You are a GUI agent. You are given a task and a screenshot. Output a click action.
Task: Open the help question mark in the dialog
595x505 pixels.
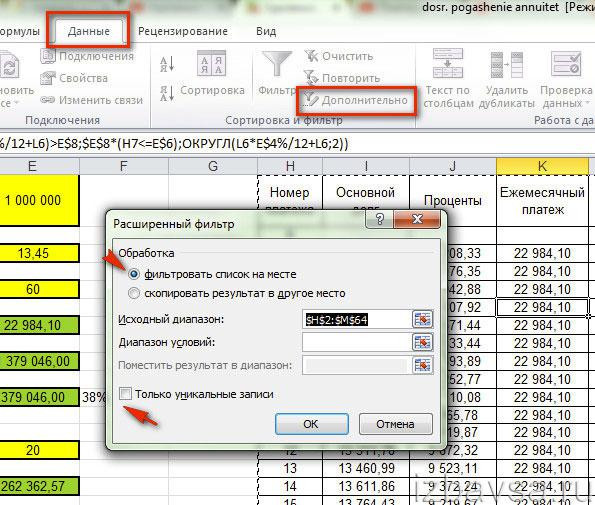point(379,219)
